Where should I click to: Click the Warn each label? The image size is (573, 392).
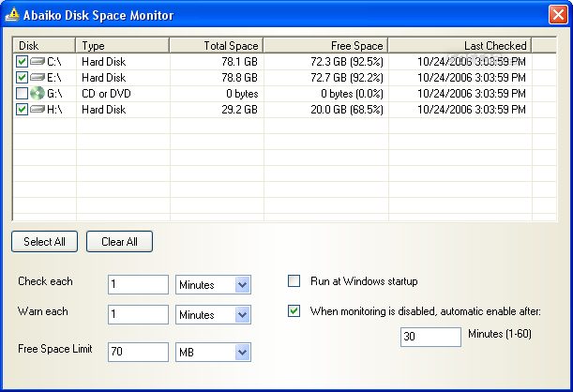coord(43,311)
